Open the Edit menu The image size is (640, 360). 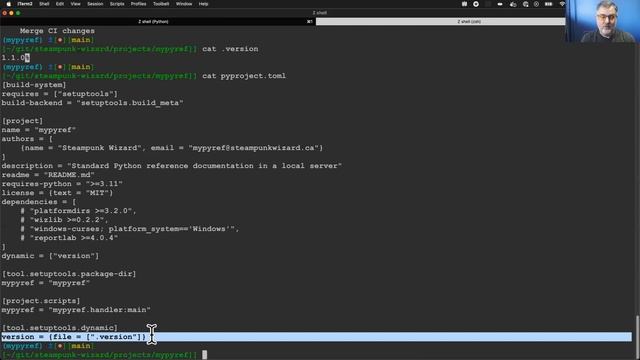tap(60, 4)
